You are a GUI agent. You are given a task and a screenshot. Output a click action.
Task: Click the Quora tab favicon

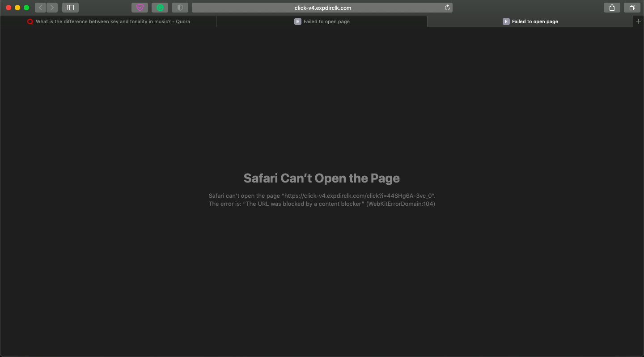click(30, 21)
